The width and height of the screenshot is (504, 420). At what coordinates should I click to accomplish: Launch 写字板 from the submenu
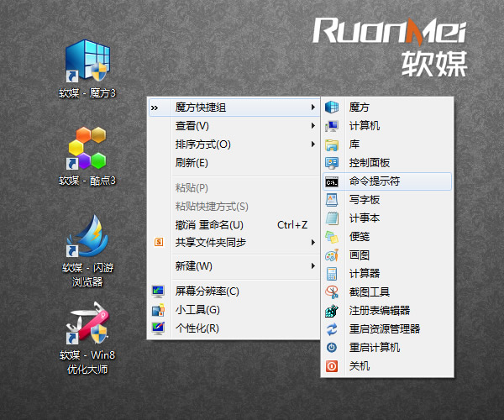point(387,200)
